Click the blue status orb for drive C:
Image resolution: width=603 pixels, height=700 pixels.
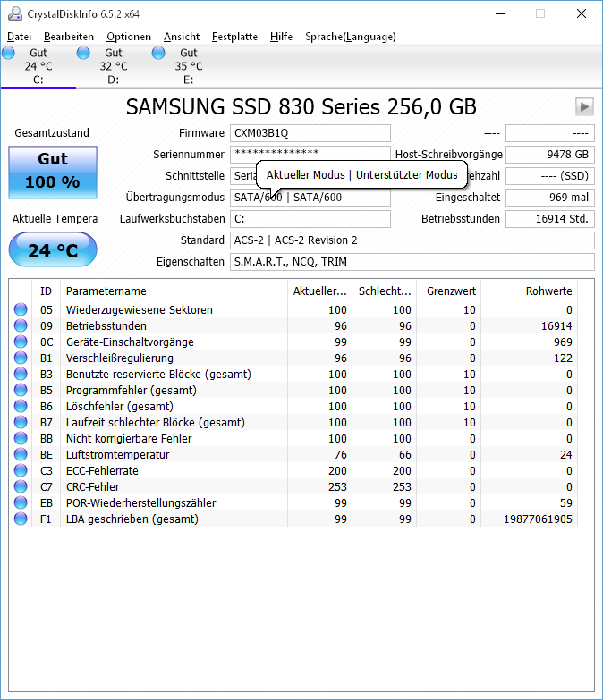coord(8,53)
